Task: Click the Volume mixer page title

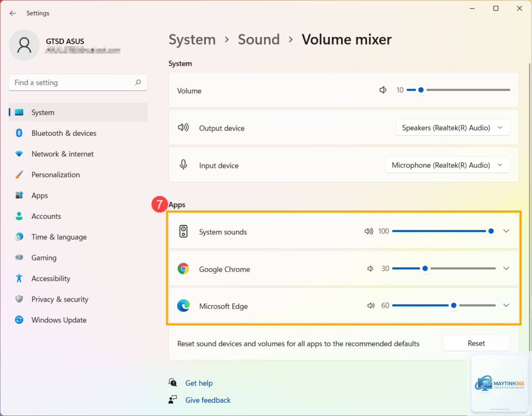Action: click(347, 40)
